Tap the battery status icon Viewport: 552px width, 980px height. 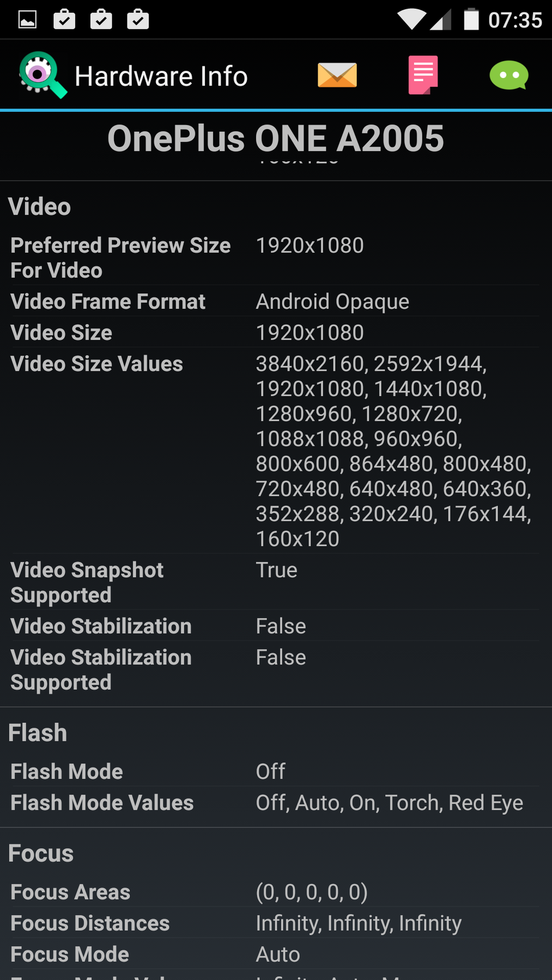471,20
